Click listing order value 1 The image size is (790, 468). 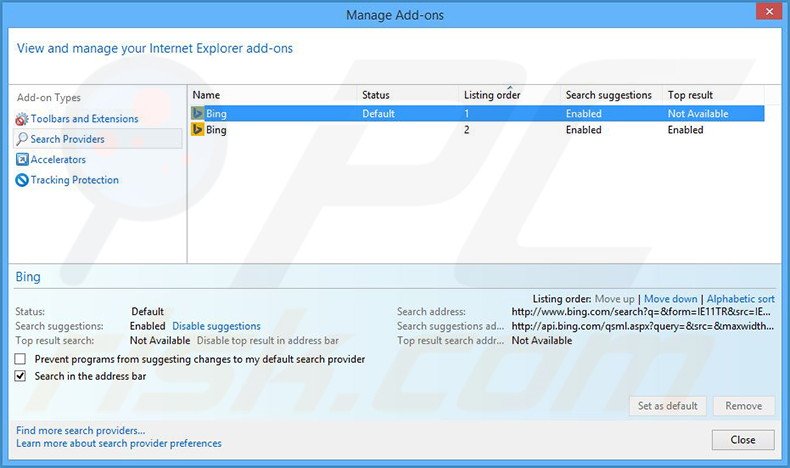pos(467,114)
